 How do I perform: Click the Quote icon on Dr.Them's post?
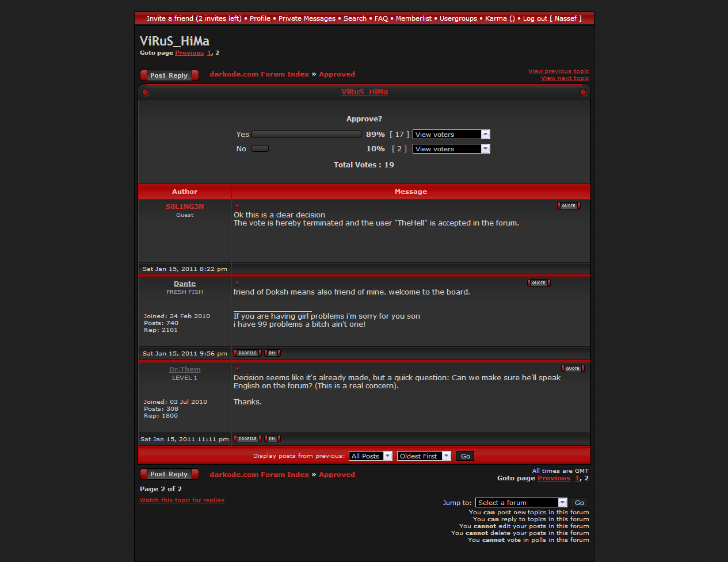573,369
